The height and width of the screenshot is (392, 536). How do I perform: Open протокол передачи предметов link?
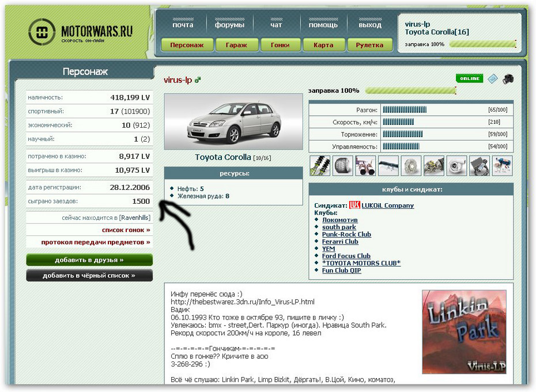96,242
